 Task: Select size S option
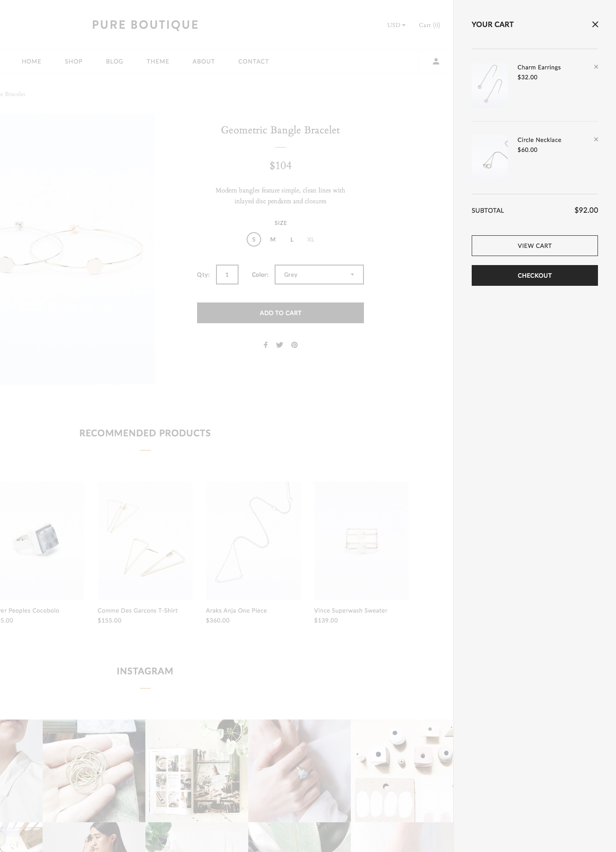(254, 239)
